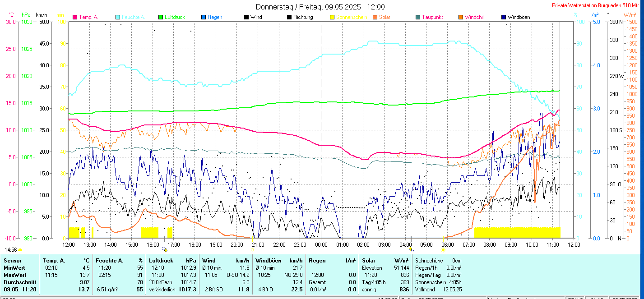Screen dimensions: 644x299
Task: Click the 'Temp. A.' legend label
Action: pyautogui.click(x=89, y=17)
